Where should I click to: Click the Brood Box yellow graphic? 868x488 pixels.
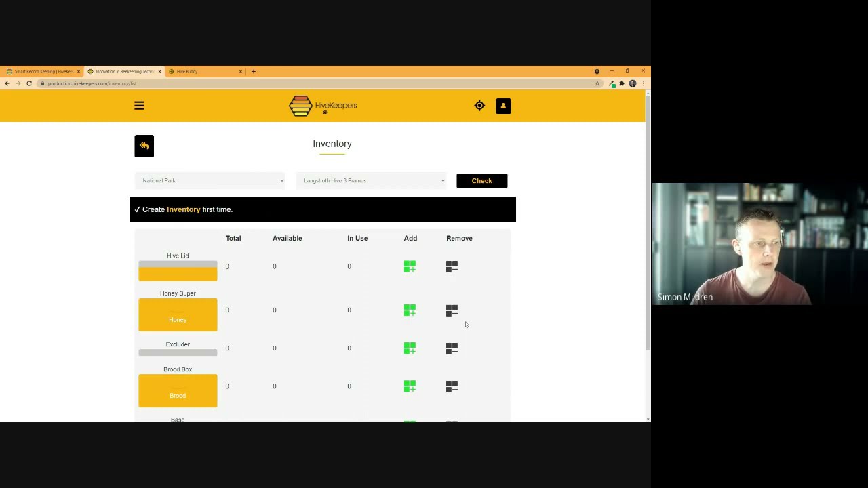(178, 390)
